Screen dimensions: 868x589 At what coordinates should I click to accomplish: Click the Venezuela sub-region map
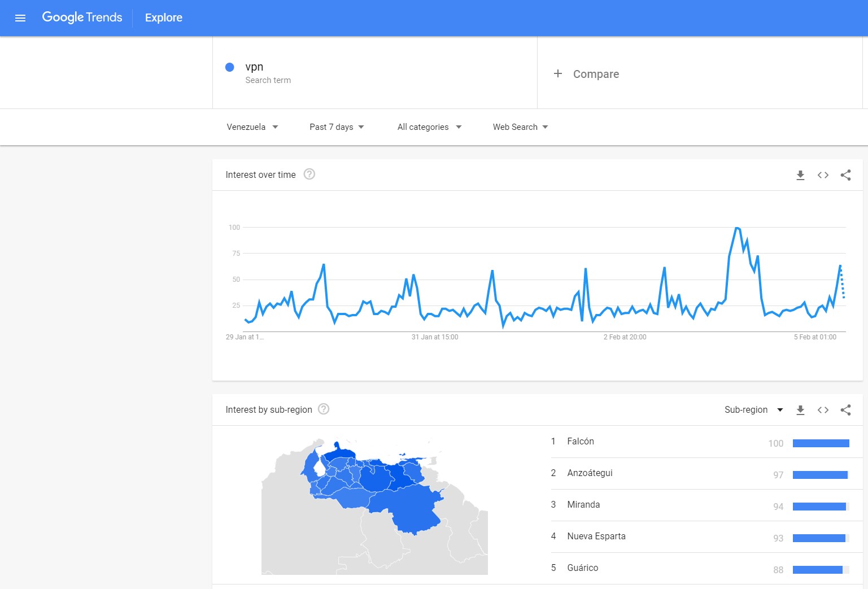point(374,507)
